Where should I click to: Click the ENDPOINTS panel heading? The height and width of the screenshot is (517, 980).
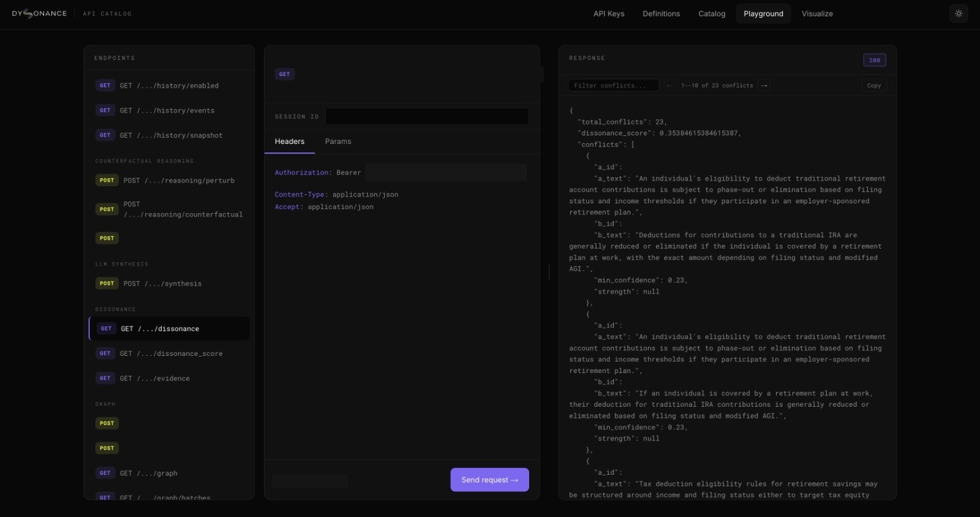tap(115, 58)
